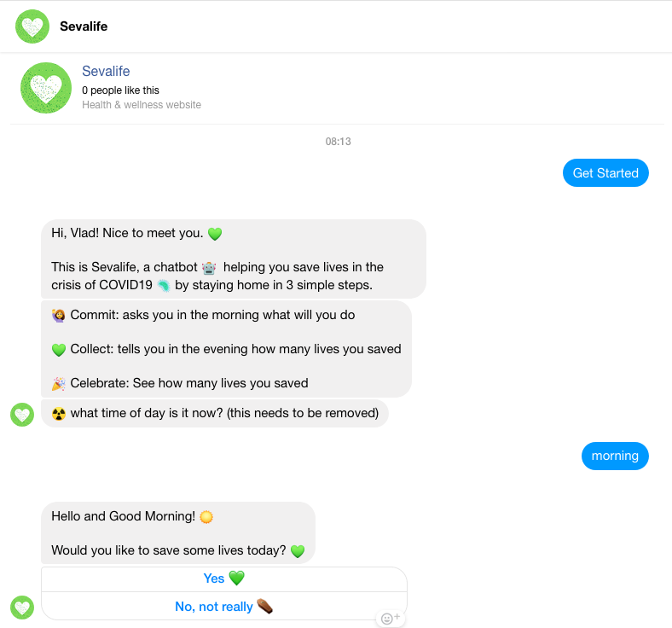Image resolution: width=672 pixels, height=628 pixels.
Task: Open the large Sevalife page profile picture
Action: click(x=46, y=88)
